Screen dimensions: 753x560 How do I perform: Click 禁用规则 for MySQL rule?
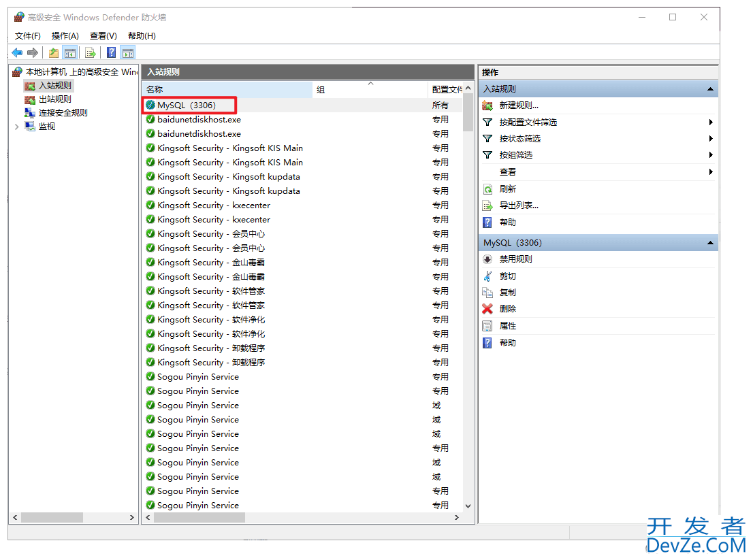(x=515, y=259)
